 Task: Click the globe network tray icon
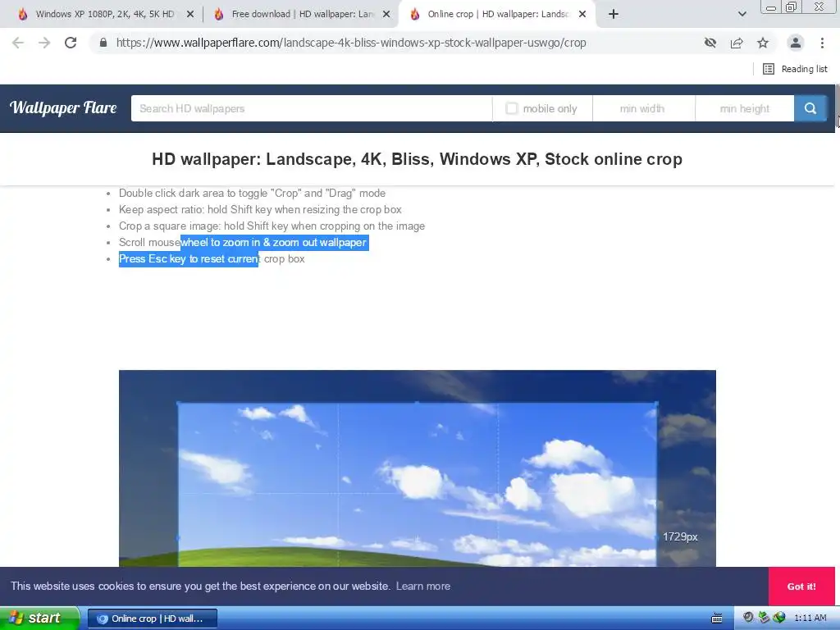[779, 618]
